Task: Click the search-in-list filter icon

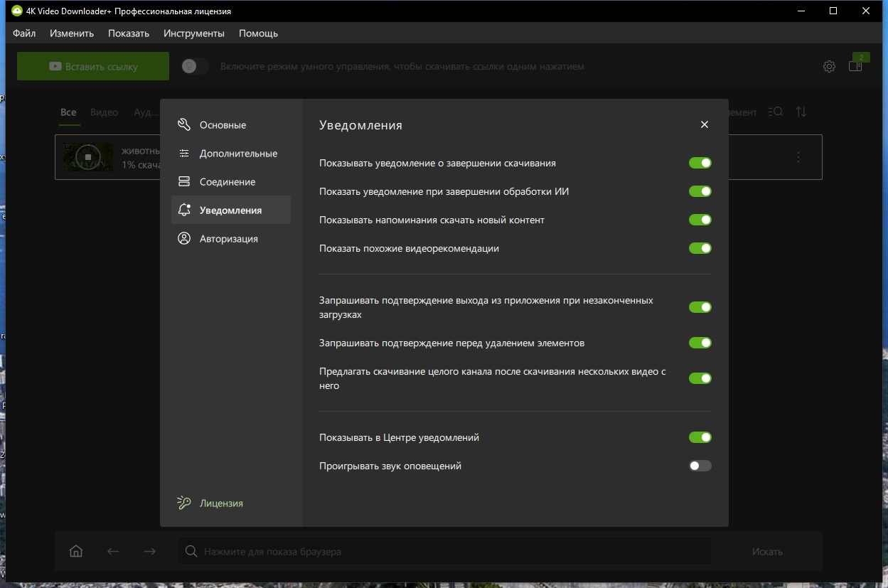Action: pyautogui.click(x=776, y=112)
